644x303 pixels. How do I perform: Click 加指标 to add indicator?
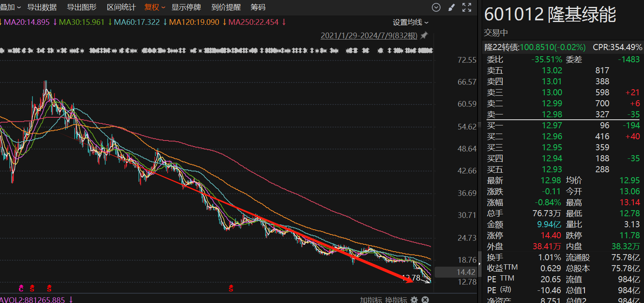coord(371,300)
